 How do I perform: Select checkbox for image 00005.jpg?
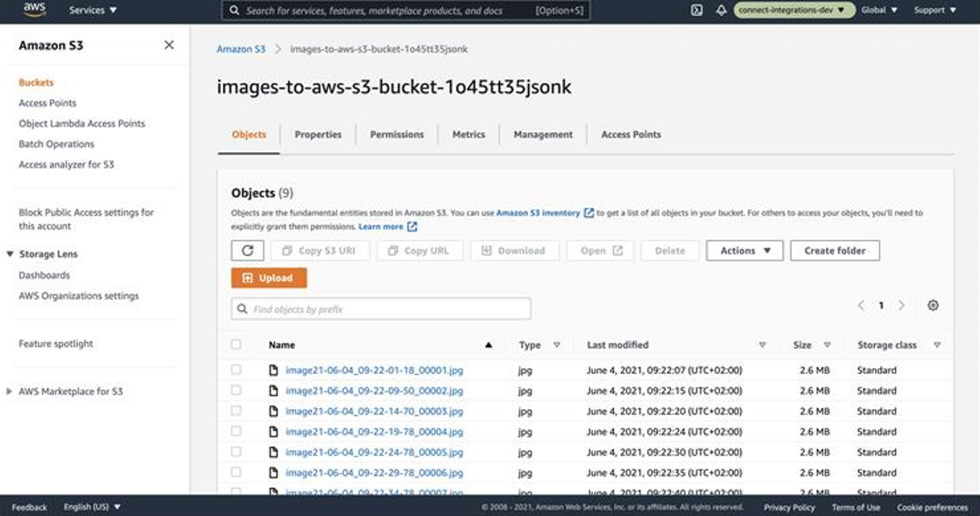pos(236,451)
